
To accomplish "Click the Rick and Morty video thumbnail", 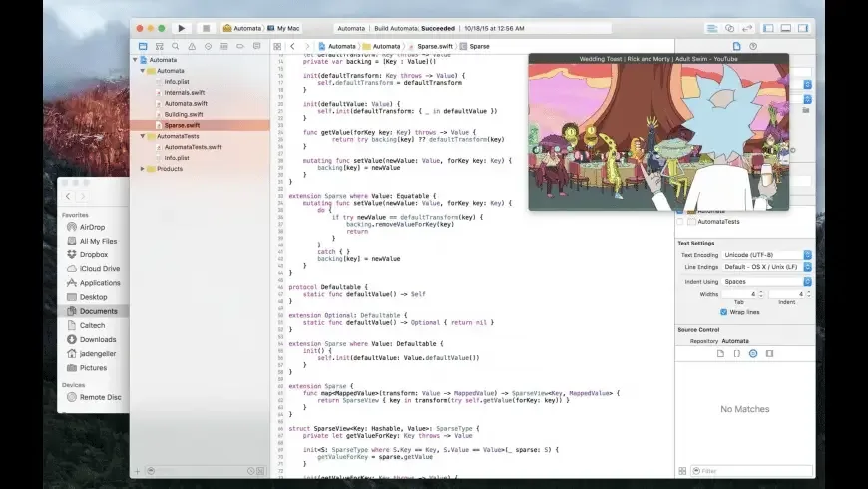I will point(658,137).
